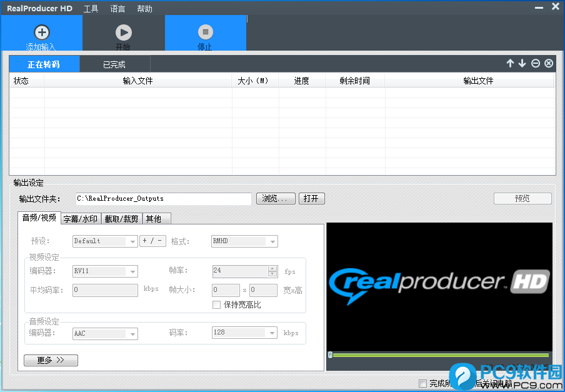
Task: Click the 预览 preview button
Action: tap(522, 199)
